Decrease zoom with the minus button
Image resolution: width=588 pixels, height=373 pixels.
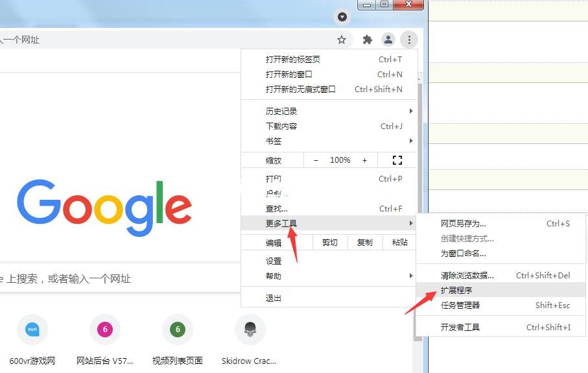coord(316,160)
